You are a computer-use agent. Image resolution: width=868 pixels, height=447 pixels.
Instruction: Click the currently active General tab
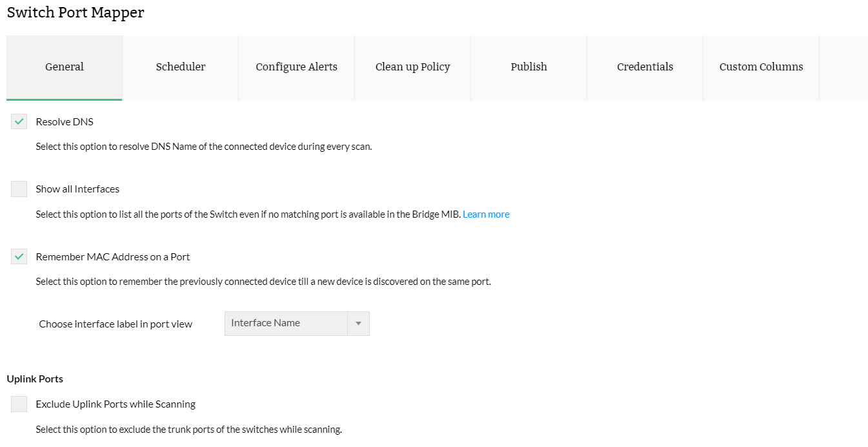tap(65, 67)
